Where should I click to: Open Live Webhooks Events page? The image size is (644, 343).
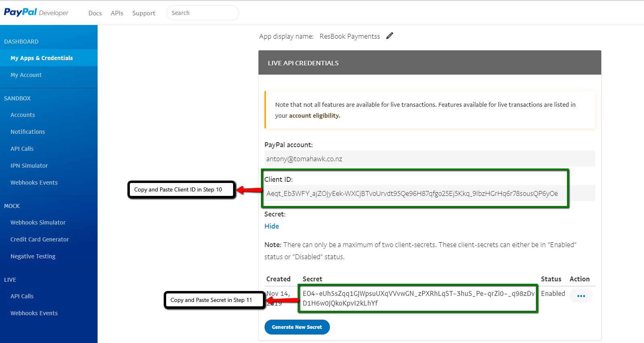pyautogui.click(x=34, y=313)
